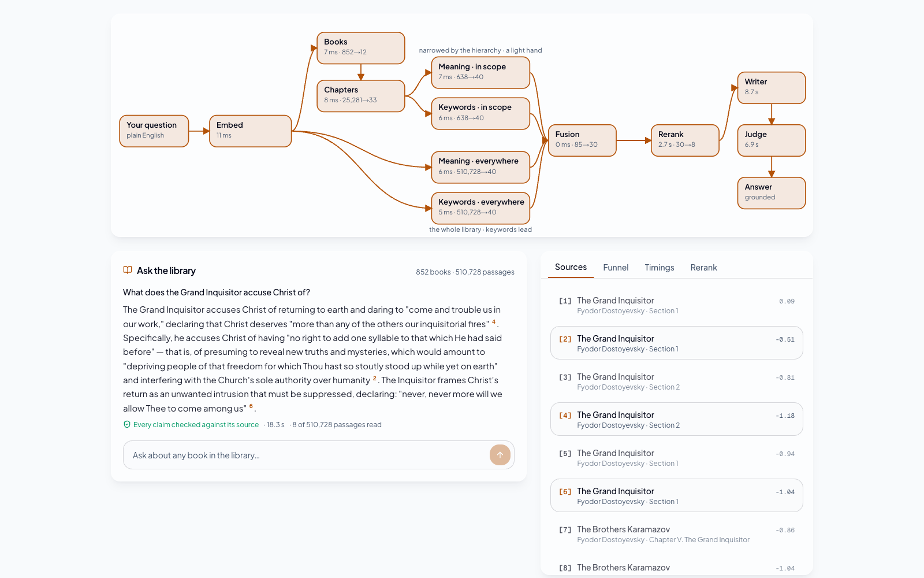Image resolution: width=924 pixels, height=578 pixels.
Task: Open source [1] The Grand Inquisitor Section 1
Action: click(x=677, y=305)
